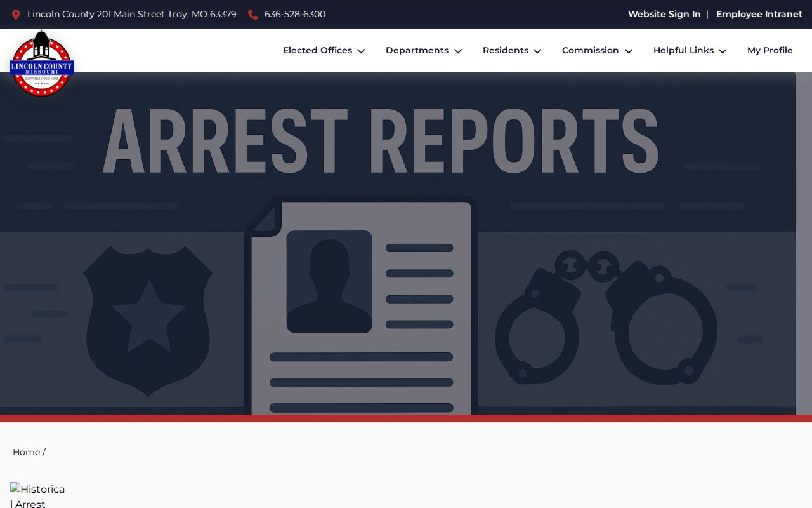Click the 636-528-6300 phone number
This screenshot has width=812, height=508.
pos(295,14)
